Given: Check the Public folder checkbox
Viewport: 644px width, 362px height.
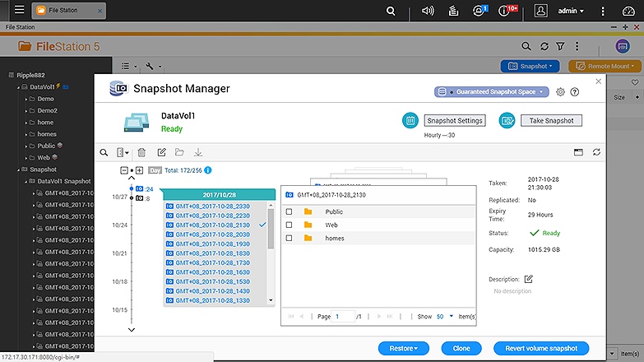Looking at the screenshot, I should click(x=289, y=211).
